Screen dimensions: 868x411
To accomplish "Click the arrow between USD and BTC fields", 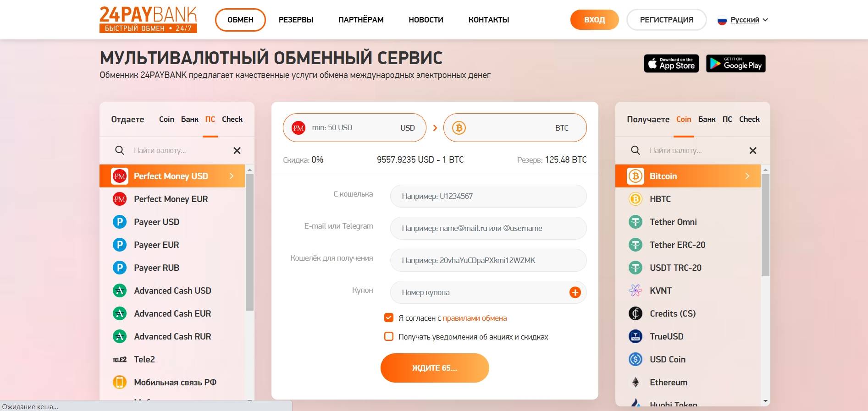I will click(435, 128).
